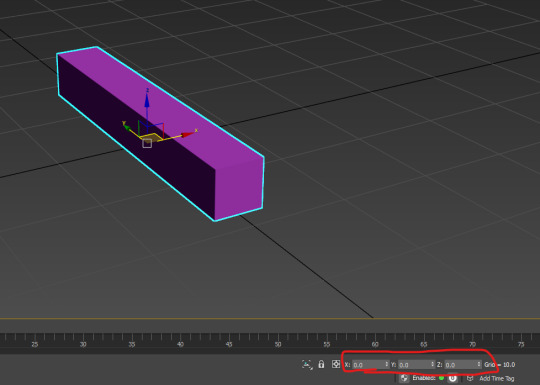Click the power button next to Enabled
The width and height of the screenshot is (540, 385).
click(453, 378)
